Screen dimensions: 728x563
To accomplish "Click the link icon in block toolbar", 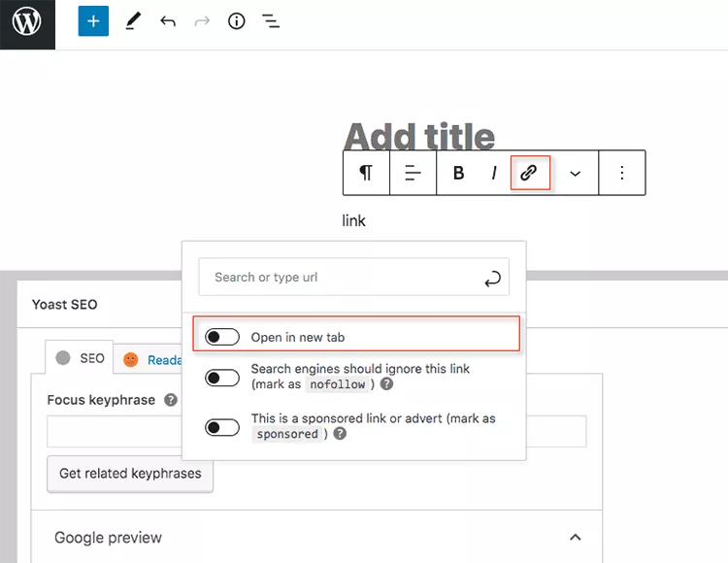I will pyautogui.click(x=529, y=173).
